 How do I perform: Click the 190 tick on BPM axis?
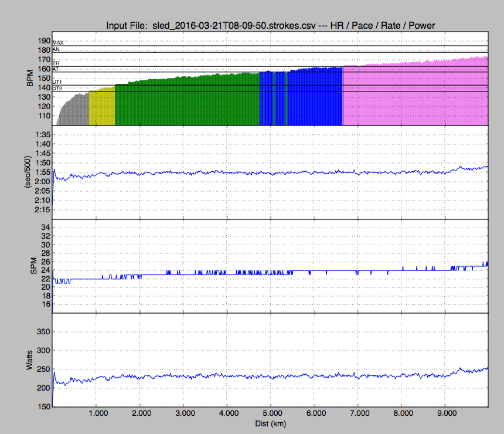click(43, 41)
